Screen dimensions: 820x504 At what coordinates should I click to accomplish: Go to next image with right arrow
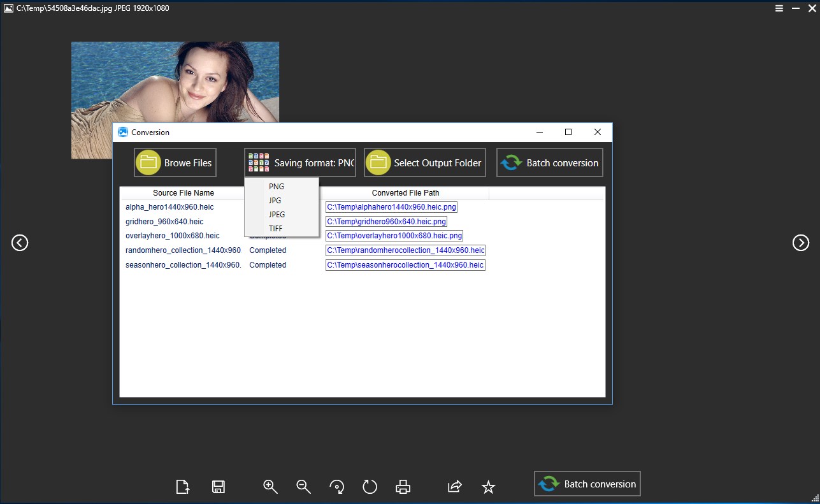click(x=801, y=243)
